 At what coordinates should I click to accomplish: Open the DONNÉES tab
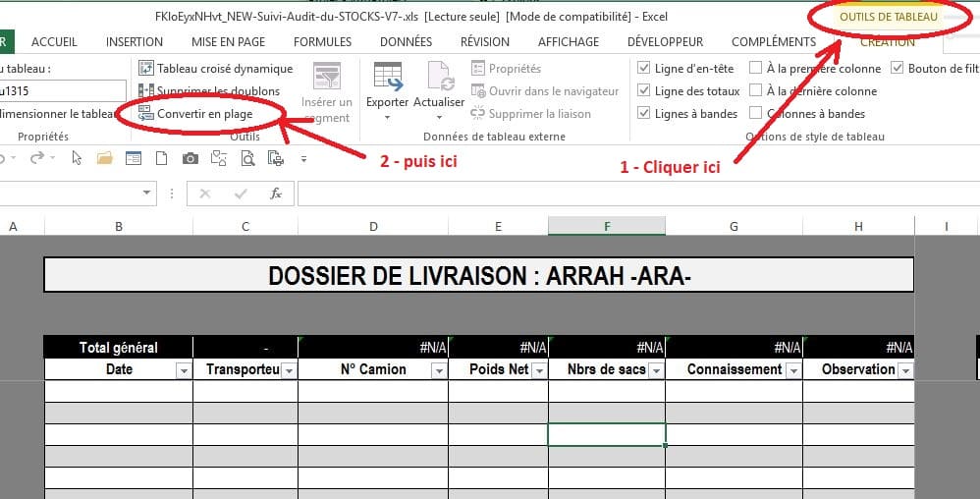[x=407, y=42]
